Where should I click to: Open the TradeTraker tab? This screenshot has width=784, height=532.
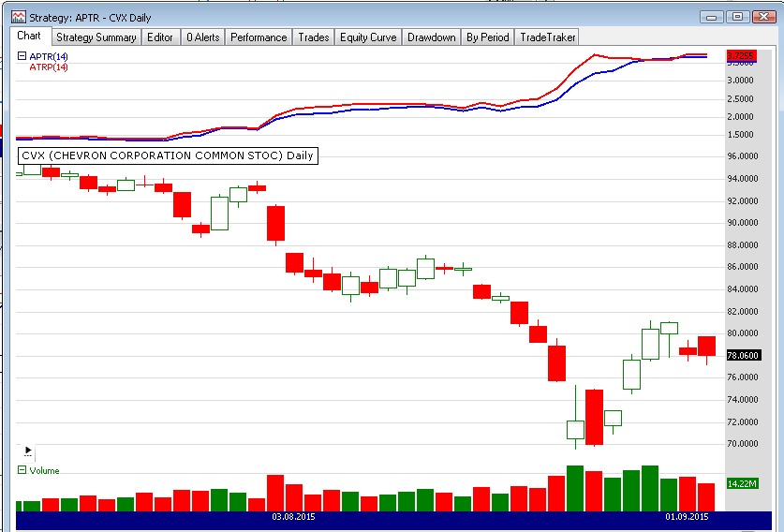[x=548, y=37]
